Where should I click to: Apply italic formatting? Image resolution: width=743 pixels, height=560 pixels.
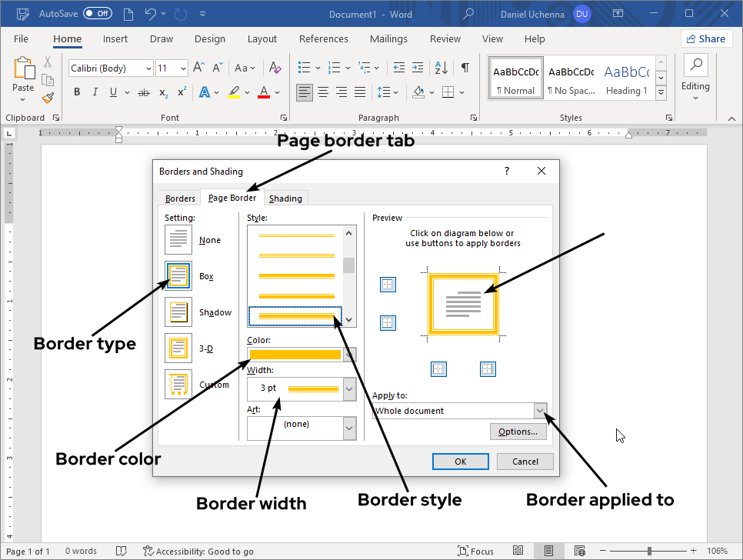click(93, 92)
